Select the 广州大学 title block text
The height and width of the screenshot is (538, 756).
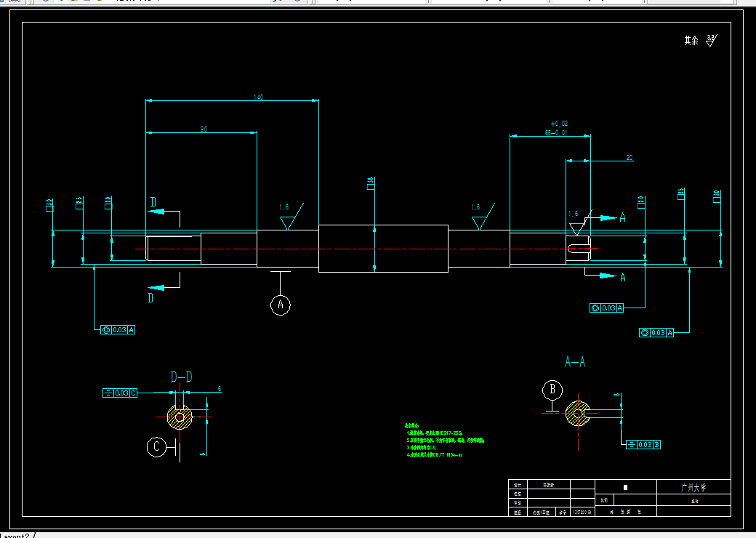click(693, 487)
